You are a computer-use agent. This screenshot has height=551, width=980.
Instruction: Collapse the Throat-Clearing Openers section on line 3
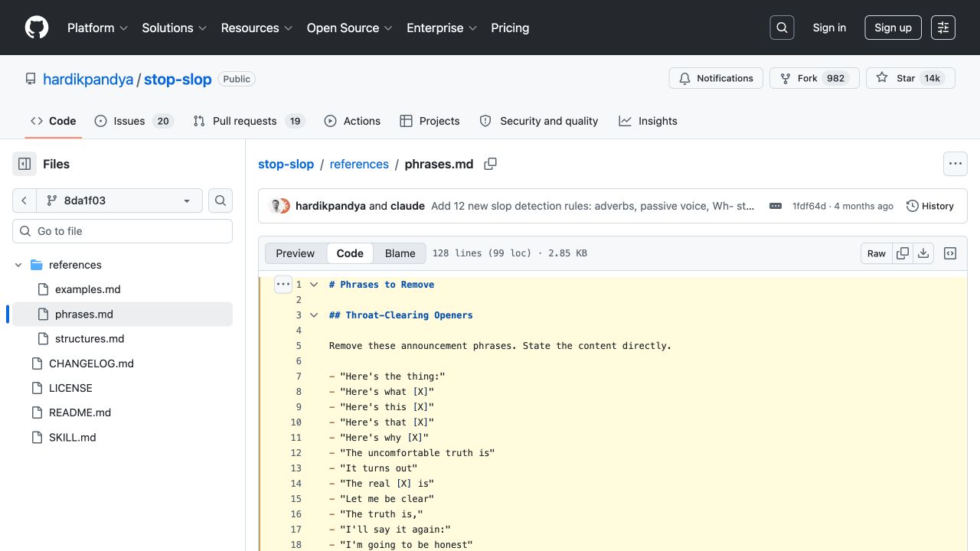[x=313, y=315]
